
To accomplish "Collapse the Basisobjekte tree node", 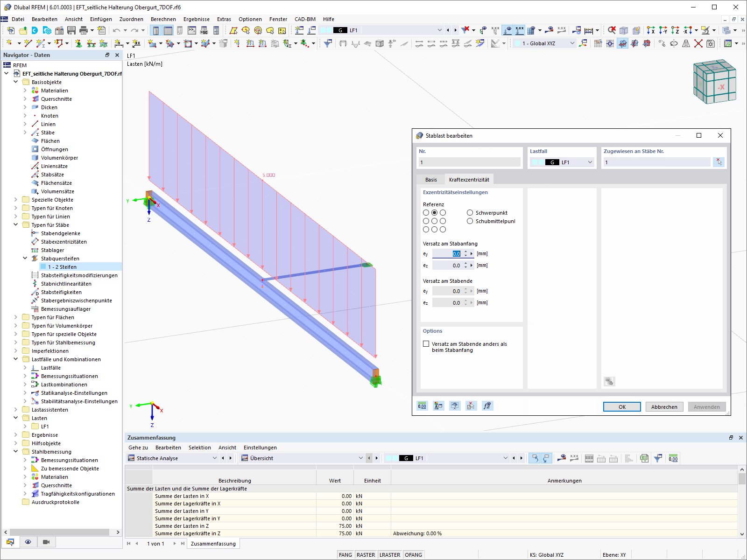I will click(15, 82).
